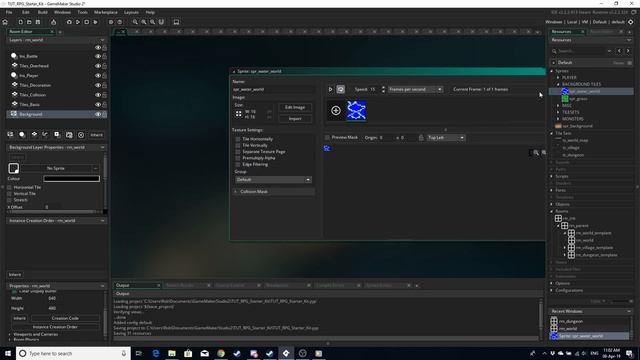Image resolution: width=640 pixels, height=360 pixels.
Task: Click the clean build broom icon
Action: [x=53, y=22]
